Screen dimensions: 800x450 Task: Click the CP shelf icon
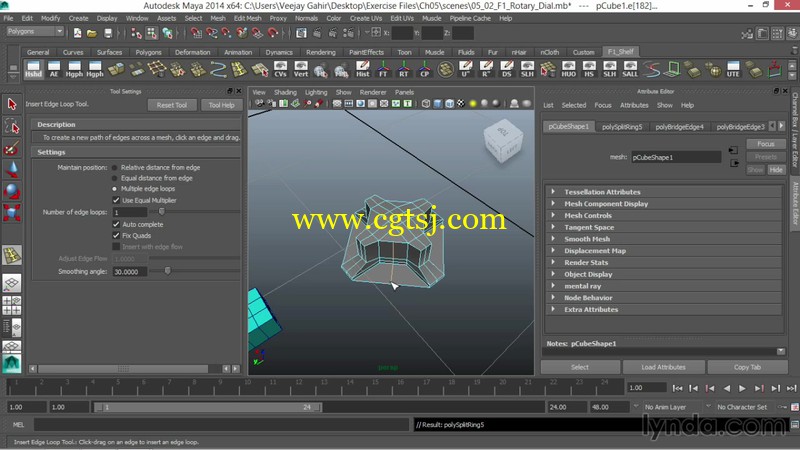tap(424, 69)
